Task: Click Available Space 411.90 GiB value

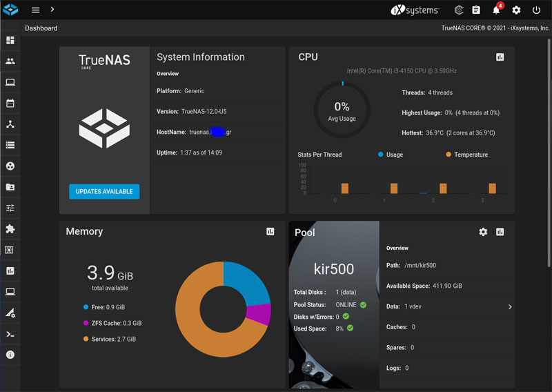Action: coord(447,286)
